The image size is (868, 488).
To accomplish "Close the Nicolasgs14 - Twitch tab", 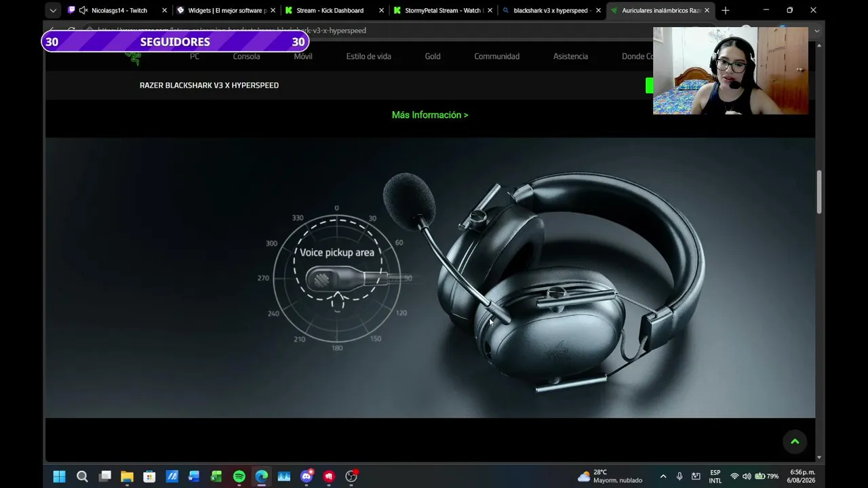I will pos(164,11).
